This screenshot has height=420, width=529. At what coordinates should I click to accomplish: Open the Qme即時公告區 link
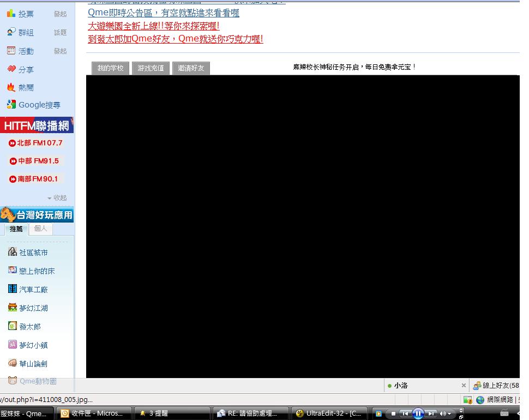coord(164,13)
